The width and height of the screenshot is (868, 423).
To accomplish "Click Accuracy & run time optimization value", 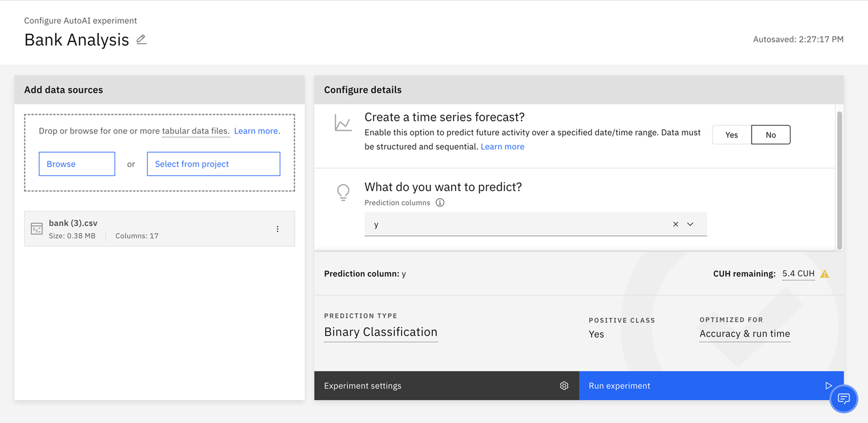I will 745,334.
